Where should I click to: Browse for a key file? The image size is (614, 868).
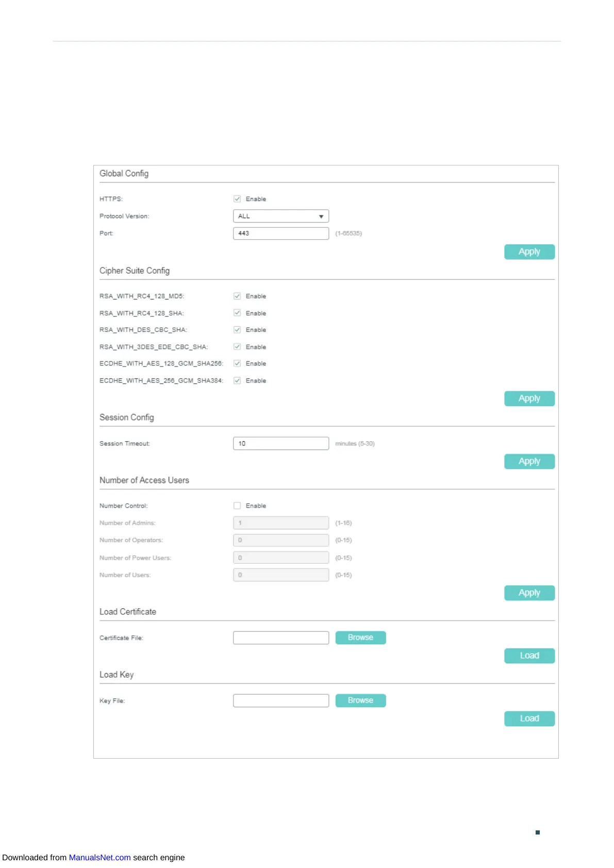[x=360, y=700]
